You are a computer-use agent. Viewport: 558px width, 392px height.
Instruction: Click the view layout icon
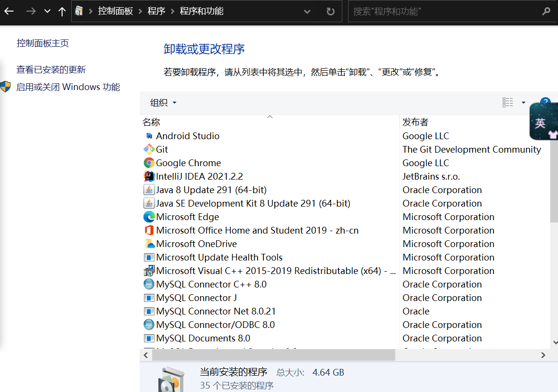click(508, 103)
